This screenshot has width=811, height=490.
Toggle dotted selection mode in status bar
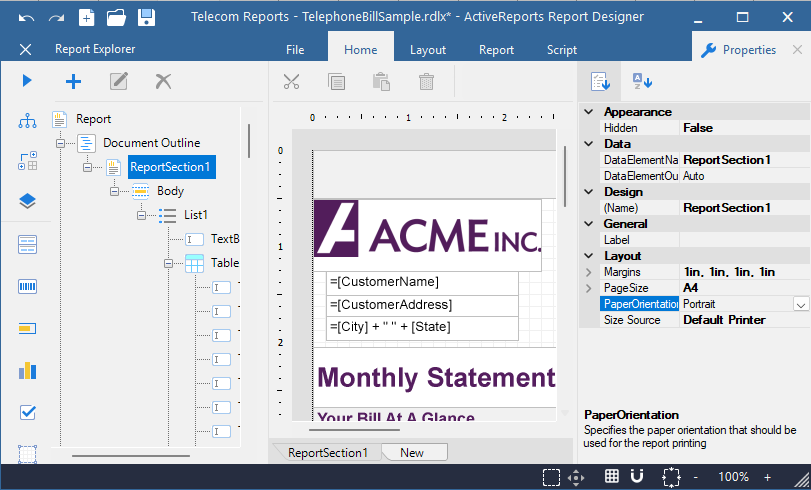(x=551, y=477)
